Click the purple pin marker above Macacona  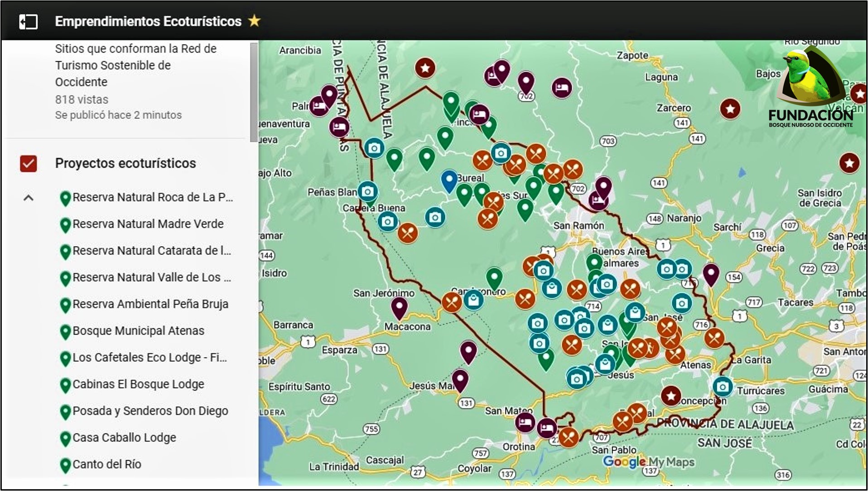399,307
